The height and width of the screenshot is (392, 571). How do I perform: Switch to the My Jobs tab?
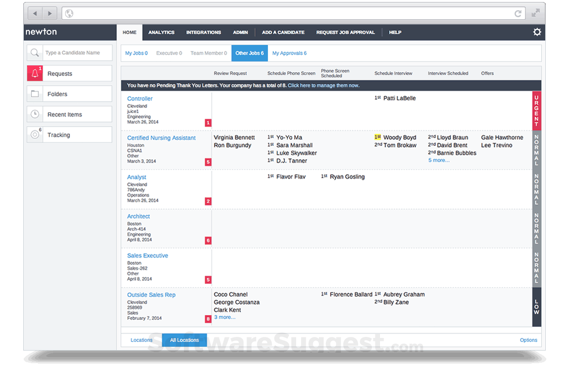[x=136, y=53]
